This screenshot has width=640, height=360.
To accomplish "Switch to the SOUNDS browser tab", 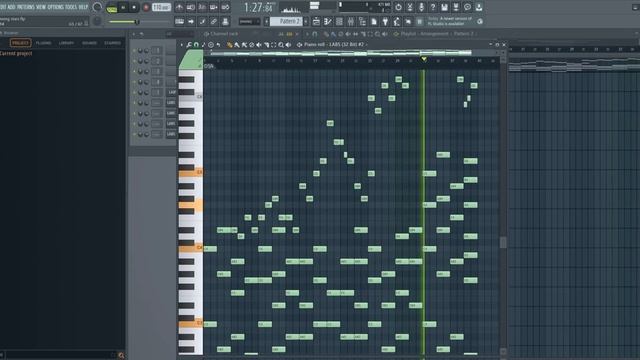I will coord(89,43).
